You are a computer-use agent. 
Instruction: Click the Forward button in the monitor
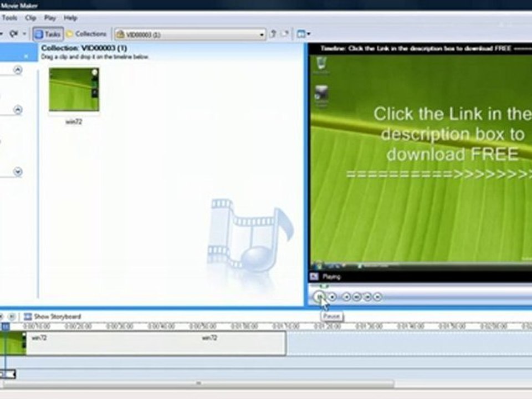[x=377, y=297]
